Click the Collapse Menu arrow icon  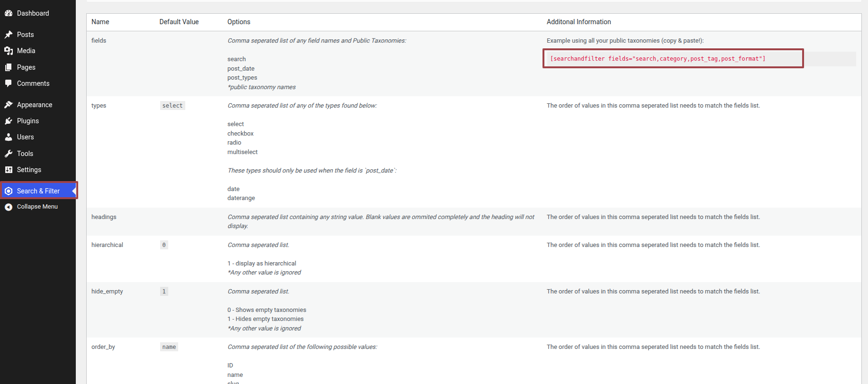tap(9, 207)
